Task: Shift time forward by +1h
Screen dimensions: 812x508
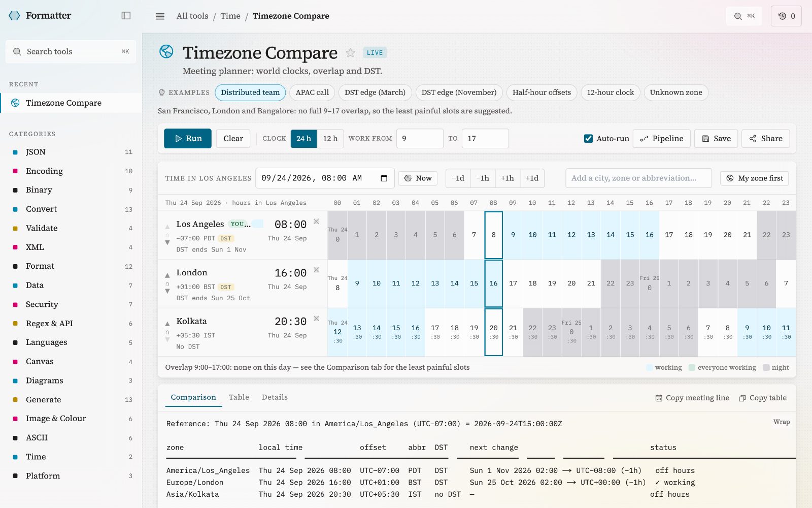Action: click(x=507, y=178)
